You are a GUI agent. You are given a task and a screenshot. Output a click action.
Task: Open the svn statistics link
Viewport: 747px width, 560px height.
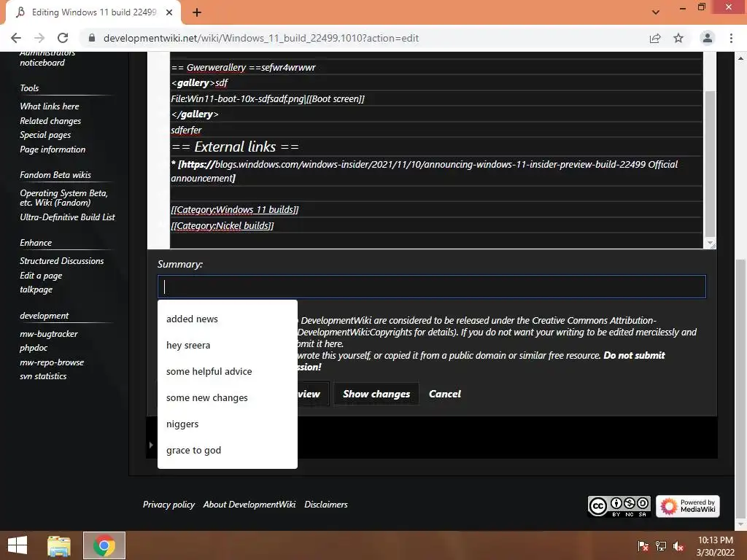tap(43, 376)
